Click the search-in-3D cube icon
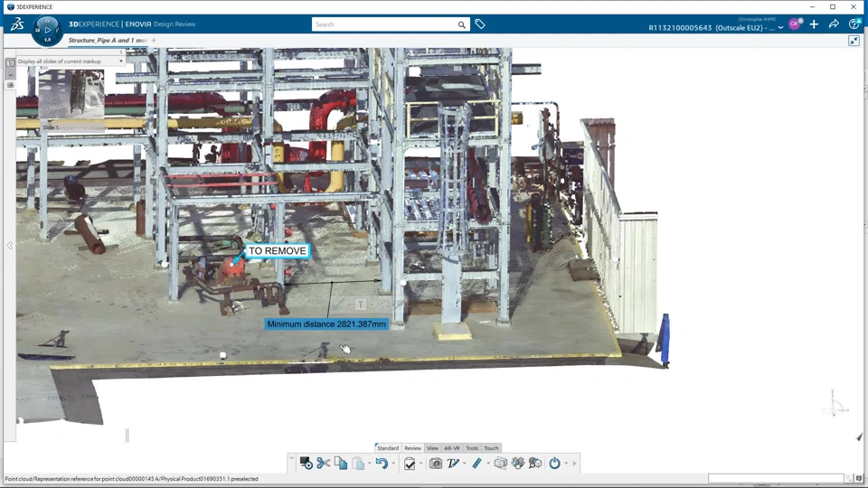This screenshot has width=868, height=488. 534,463
